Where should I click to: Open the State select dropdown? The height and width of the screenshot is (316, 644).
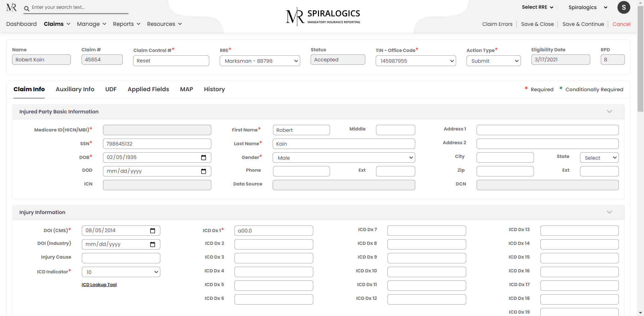coord(599,158)
